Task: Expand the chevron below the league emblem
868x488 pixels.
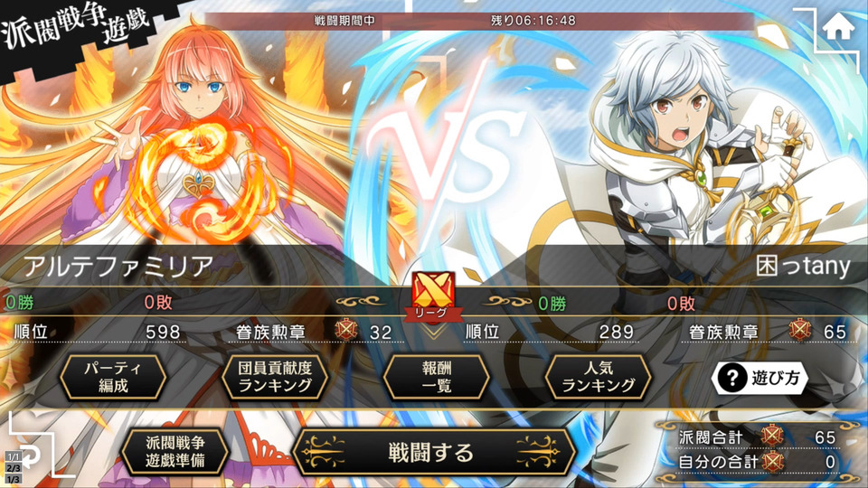Action: (x=433, y=332)
